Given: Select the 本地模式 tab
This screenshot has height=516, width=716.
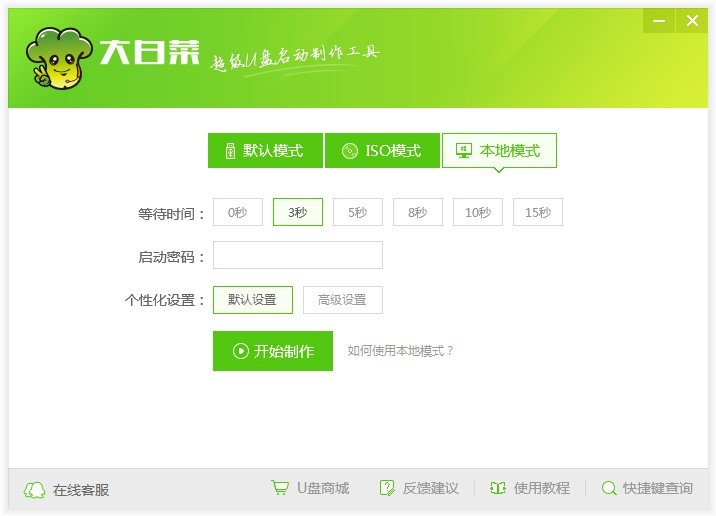Looking at the screenshot, I should [499, 151].
